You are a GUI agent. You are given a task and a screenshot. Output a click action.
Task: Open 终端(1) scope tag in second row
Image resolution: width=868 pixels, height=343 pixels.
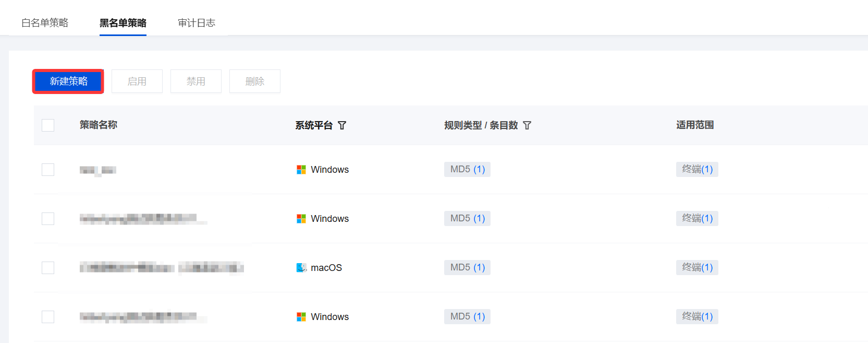(x=697, y=218)
